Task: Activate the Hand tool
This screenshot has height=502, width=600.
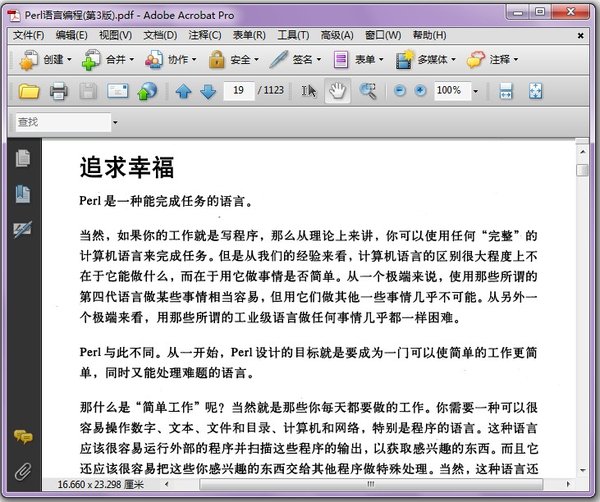Action: coord(338,91)
